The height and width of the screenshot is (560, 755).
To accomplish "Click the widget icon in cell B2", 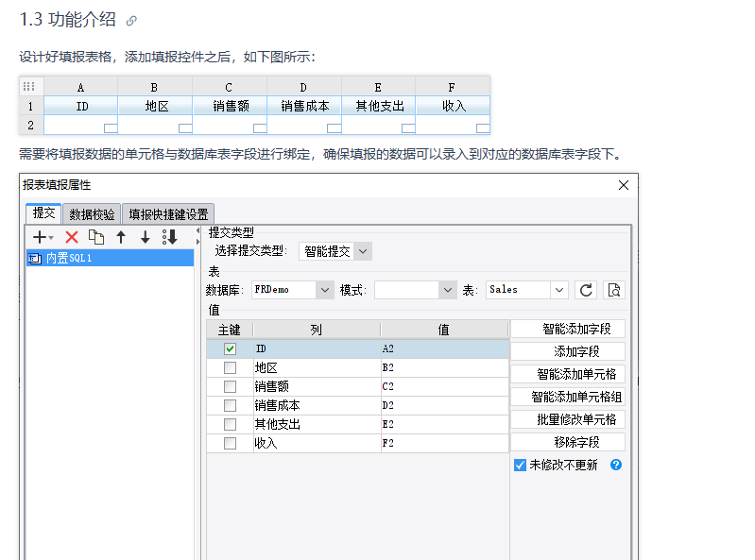I will pos(185,128).
